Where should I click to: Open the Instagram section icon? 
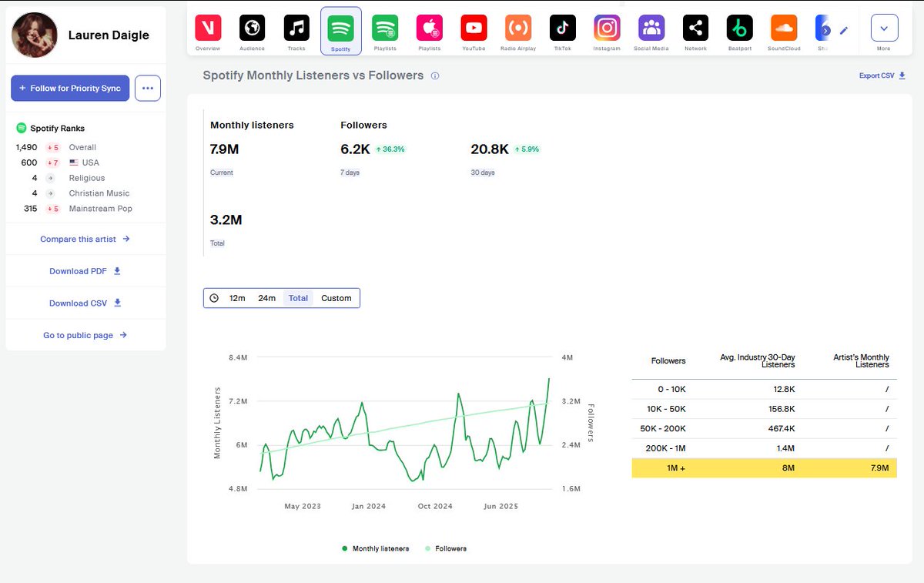coord(607,28)
